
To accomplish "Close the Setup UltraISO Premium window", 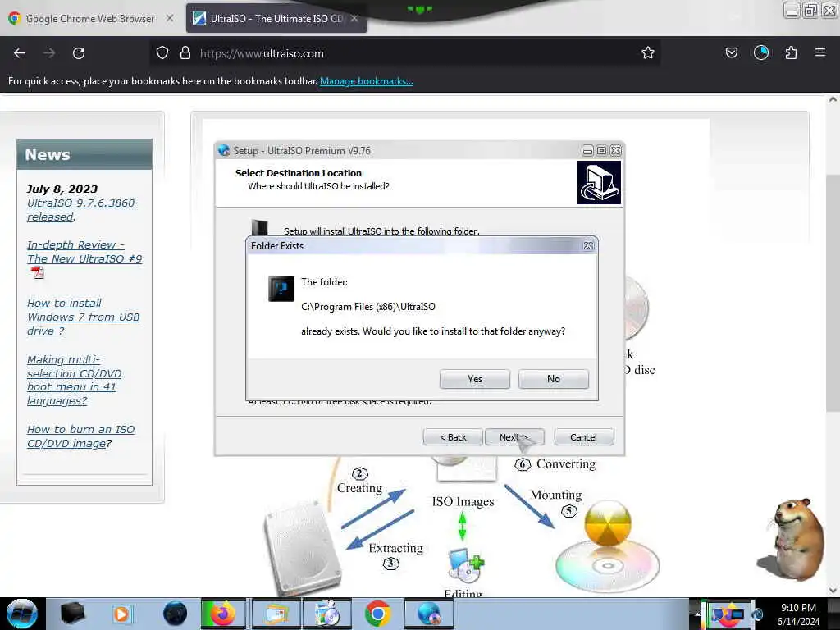I will tap(616, 151).
